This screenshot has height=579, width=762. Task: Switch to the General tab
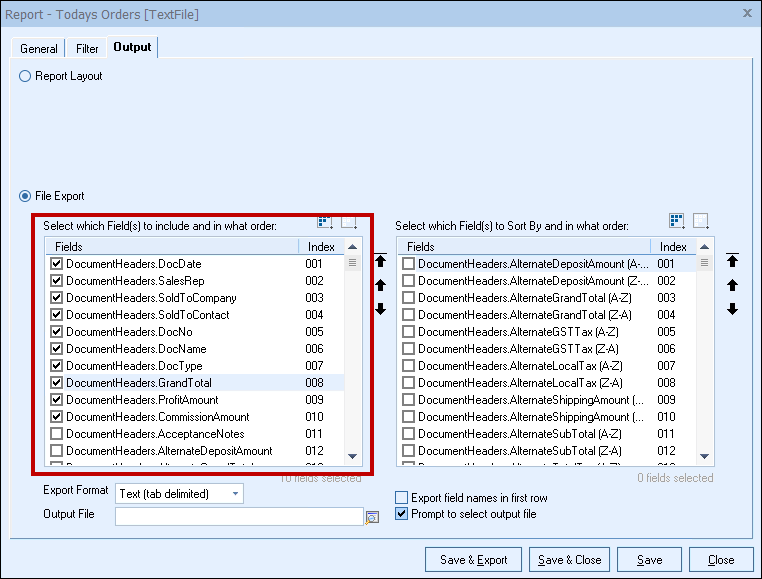click(x=39, y=48)
